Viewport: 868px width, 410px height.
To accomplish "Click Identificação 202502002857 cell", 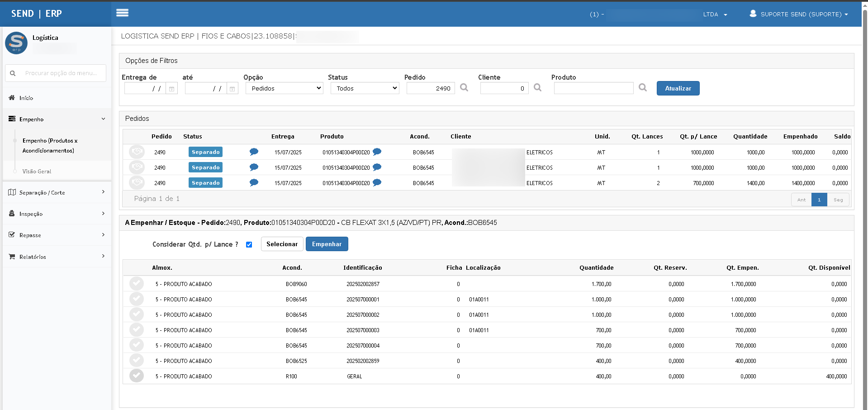I will pyautogui.click(x=363, y=284).
